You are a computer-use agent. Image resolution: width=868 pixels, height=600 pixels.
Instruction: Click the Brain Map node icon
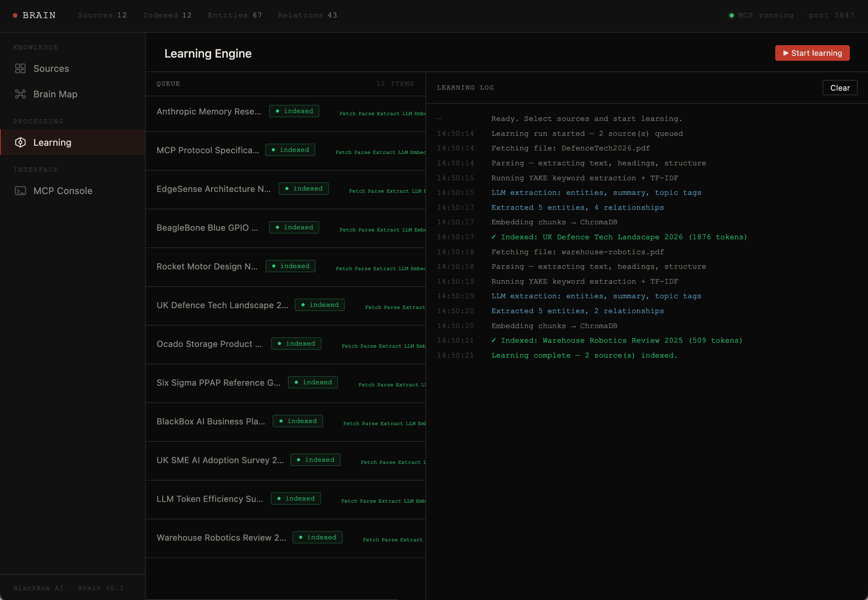tap(20, 94)
